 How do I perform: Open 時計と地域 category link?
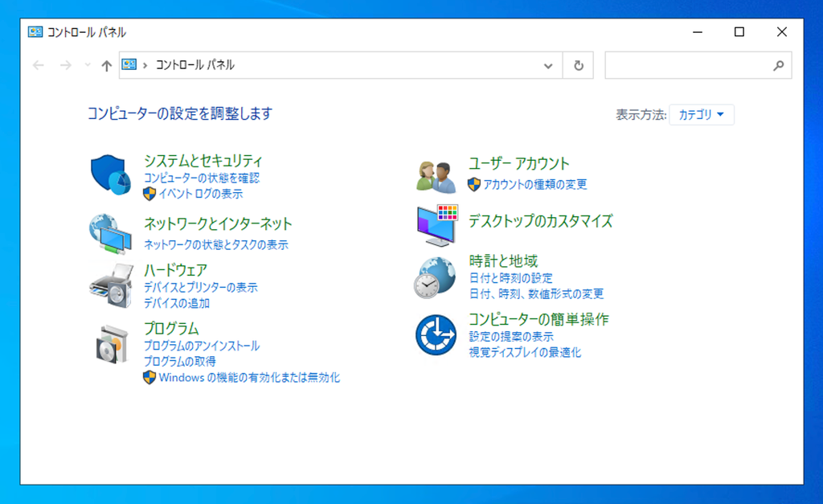503,261
